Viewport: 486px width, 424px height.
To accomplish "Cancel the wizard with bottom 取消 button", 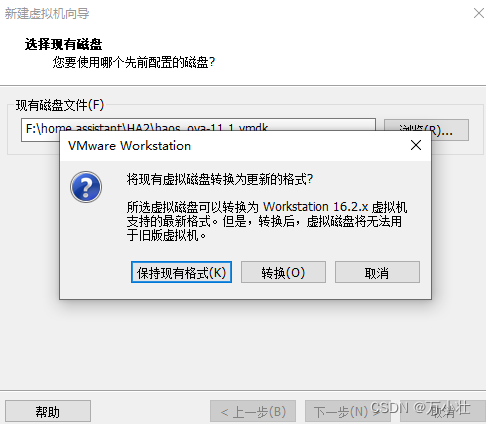I will coord(443,411).
